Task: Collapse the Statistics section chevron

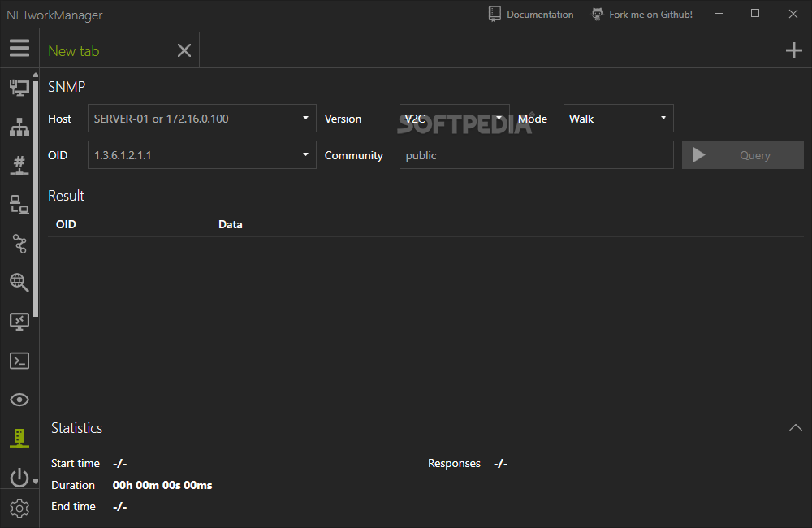Action: (x=796, y=427)
